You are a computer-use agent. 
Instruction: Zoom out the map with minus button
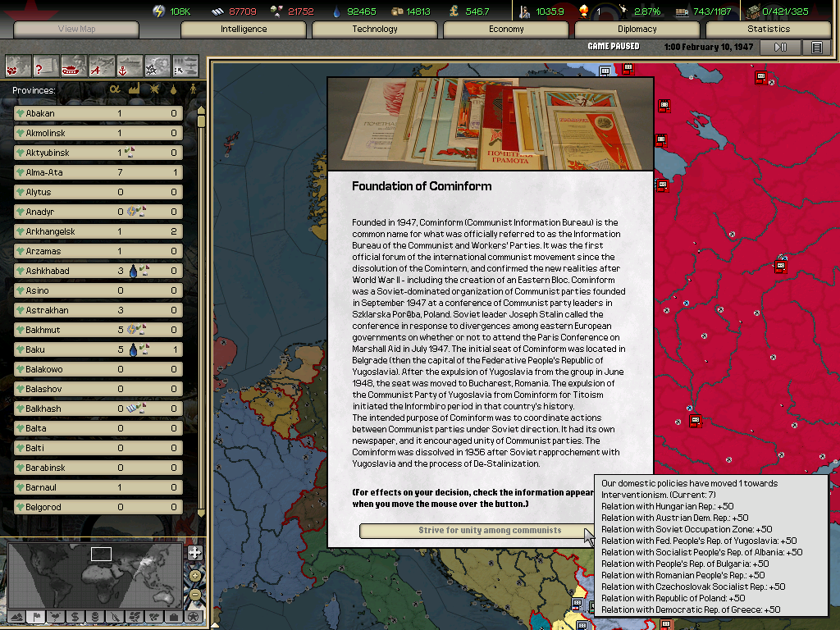[194, 594]
